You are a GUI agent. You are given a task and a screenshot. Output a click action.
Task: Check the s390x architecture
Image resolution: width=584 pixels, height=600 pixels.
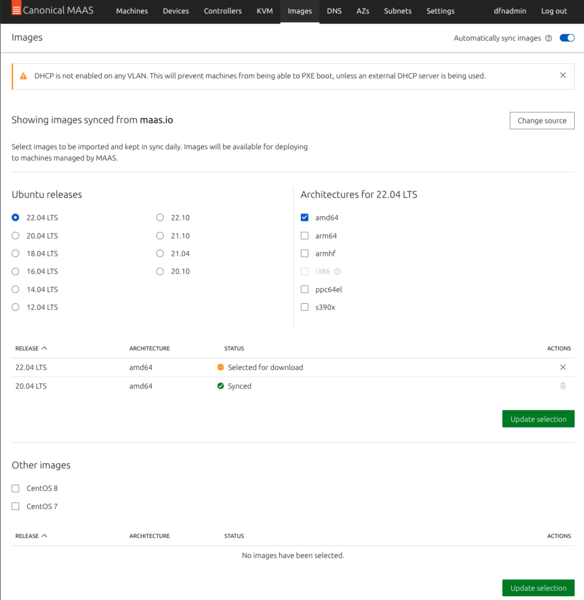click(x=305, y=307)
